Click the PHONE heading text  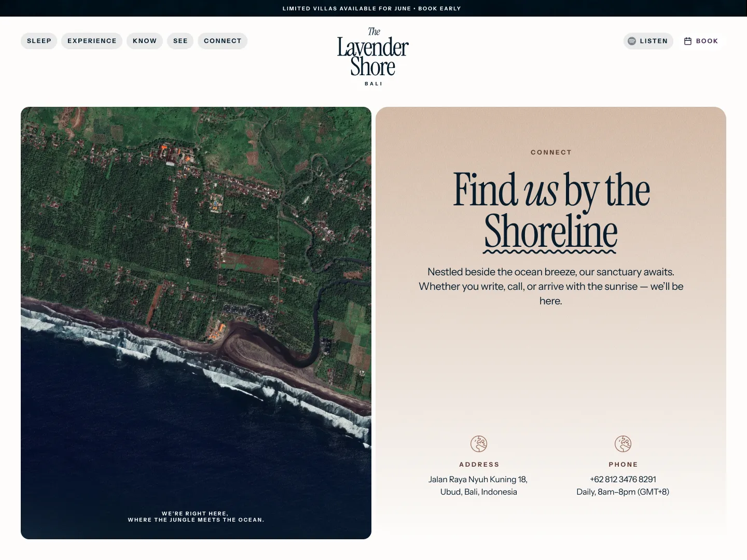(623, 465)
